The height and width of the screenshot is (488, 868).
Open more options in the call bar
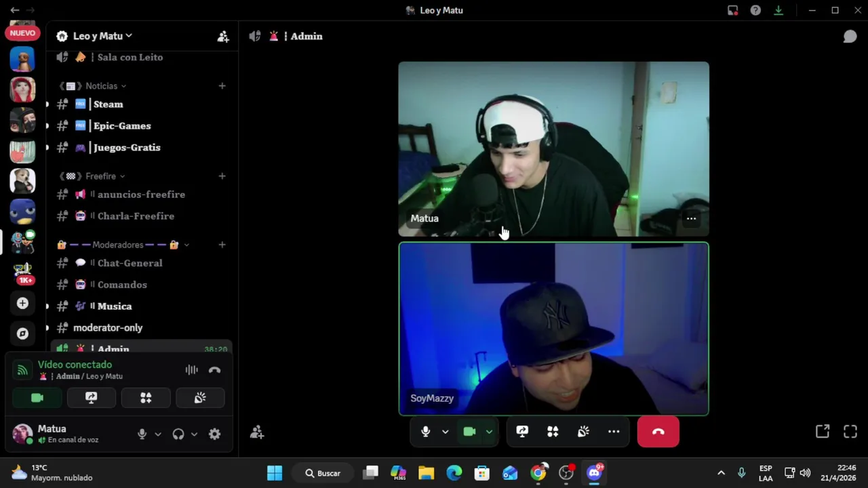tap(614, 432)
